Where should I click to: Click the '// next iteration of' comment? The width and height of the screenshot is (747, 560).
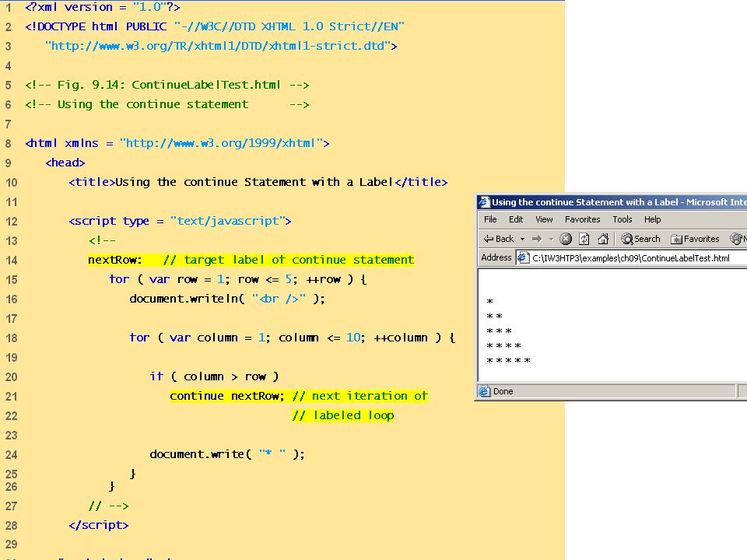(x=360, y=396)
